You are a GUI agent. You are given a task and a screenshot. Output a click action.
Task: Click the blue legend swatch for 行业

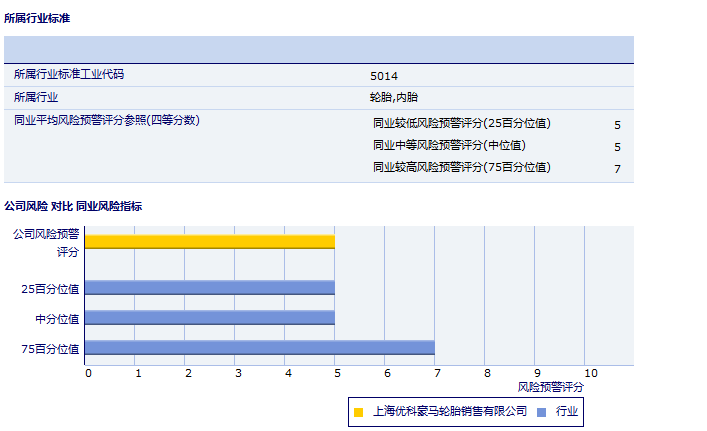[541, 411]
